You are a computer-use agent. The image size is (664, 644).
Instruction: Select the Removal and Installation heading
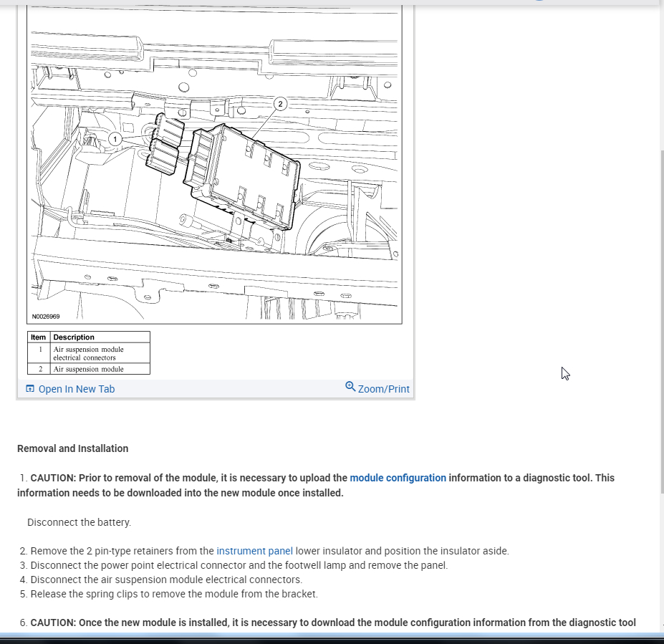pos(72,449)
